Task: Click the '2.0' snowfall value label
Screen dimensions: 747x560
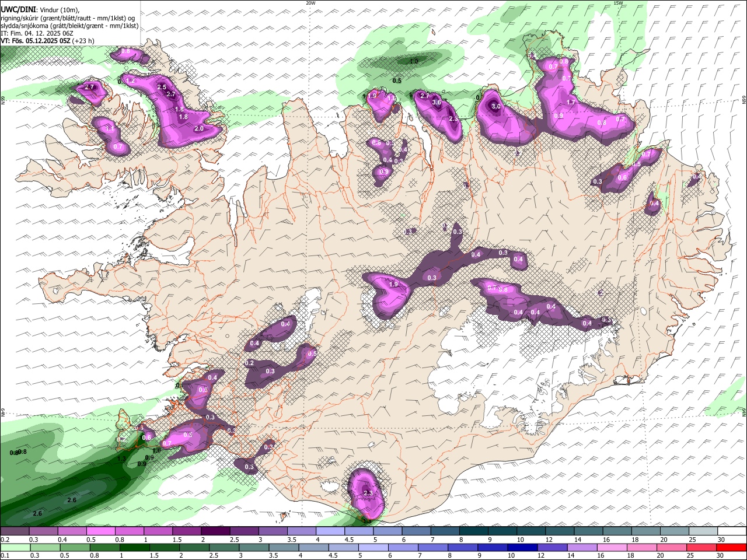Action: tap(199, 129)
